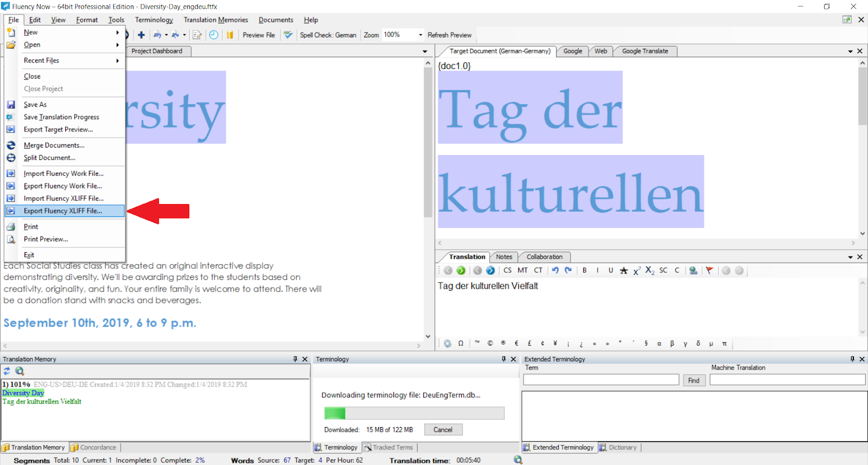Click the CS button in Translation toolbar
Viewport: 868px width, 465px height.
coord(507,270)
